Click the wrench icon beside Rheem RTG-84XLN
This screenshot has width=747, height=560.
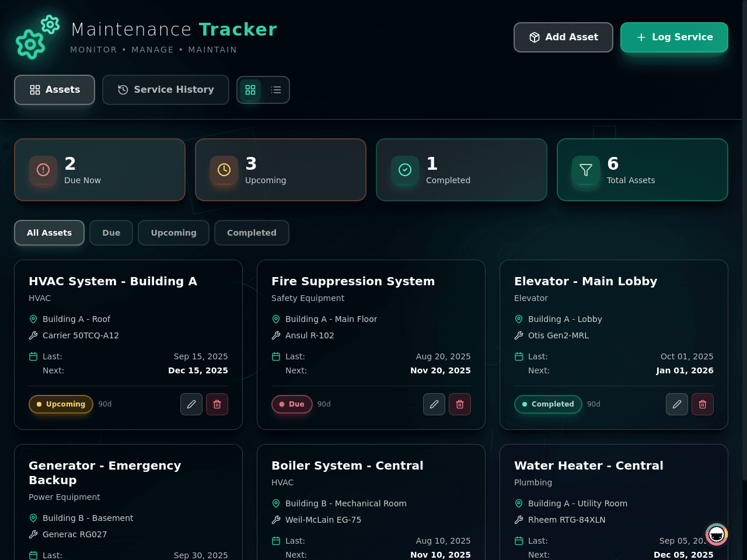tap(519, 520)
